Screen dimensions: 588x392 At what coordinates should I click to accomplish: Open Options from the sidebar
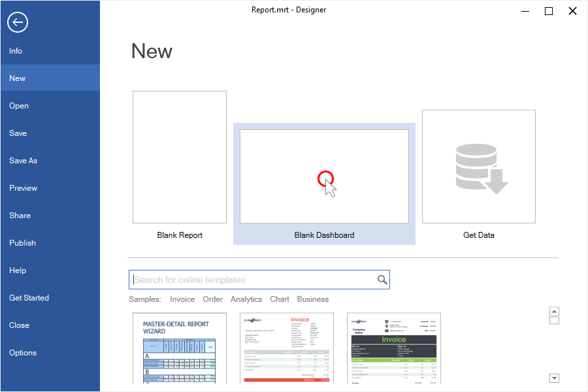[x=23, y=353]
